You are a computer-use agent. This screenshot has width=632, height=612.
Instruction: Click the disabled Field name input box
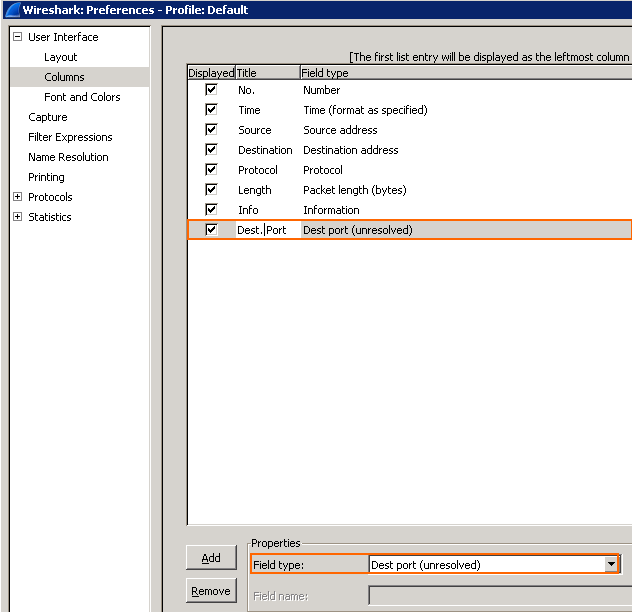click(500, 596)
